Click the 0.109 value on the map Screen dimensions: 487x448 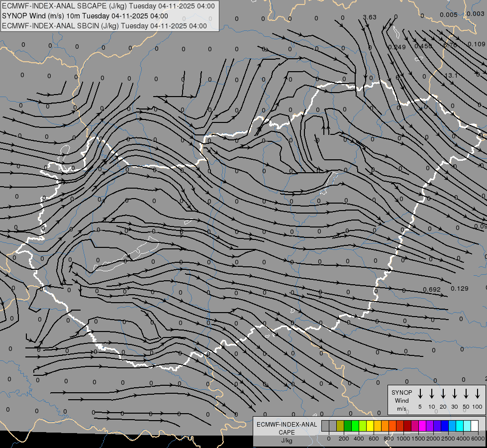(x=477, y=44)
